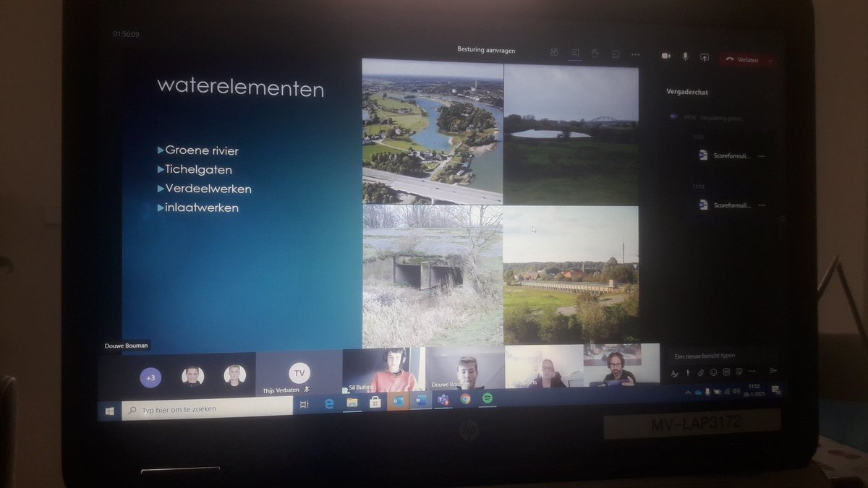868x488 pixels.
Task: Send the chat message
Action: (x=773, y=370)
